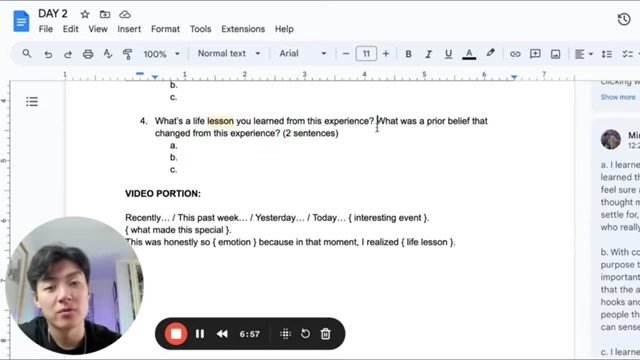Open the text alignment dropdown
Screen dimensions: 640x360
tap(584, 54)
